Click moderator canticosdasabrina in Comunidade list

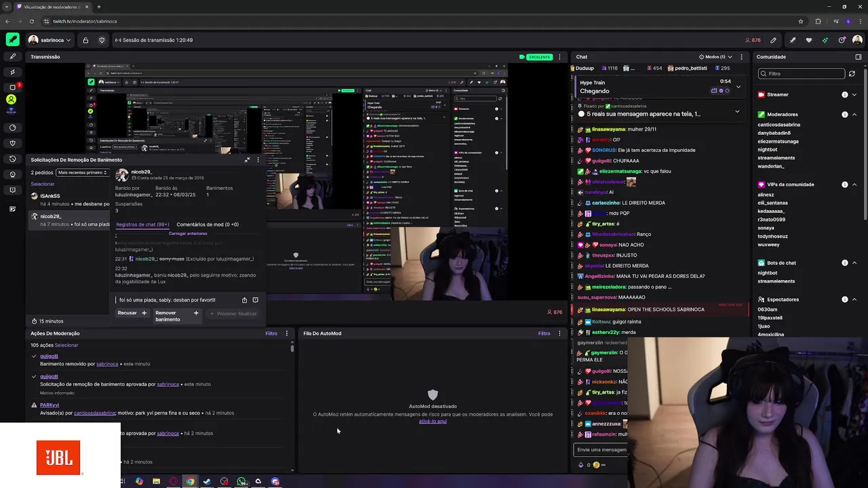pyautogui.click(x=778, y=125)
